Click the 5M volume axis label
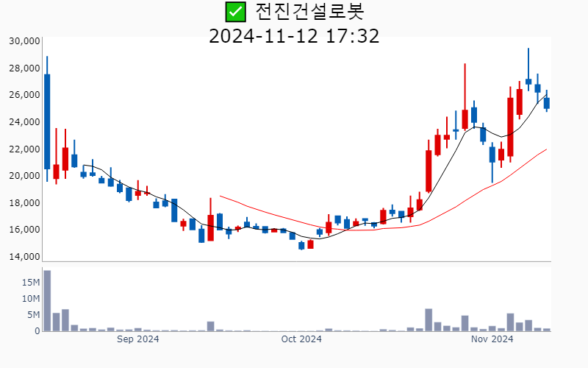Viewport: 588px width, 368px height. tap(33, 315)
